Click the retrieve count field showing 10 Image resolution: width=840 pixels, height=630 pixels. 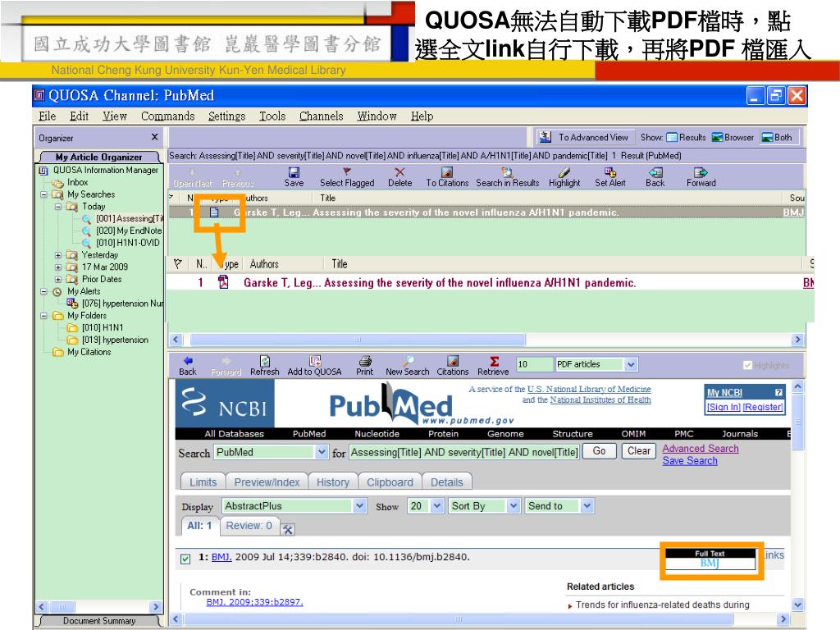click(x=534, y=364)
